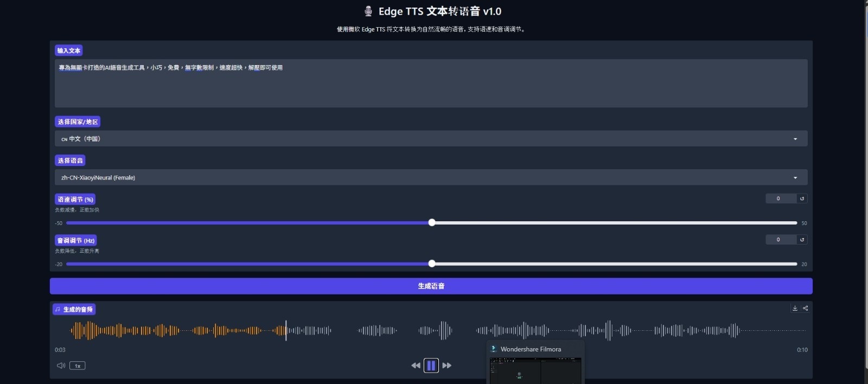Click the arrow on the voice selection dropdown
The height and width of the screenshot is (384, 868).
795,177
